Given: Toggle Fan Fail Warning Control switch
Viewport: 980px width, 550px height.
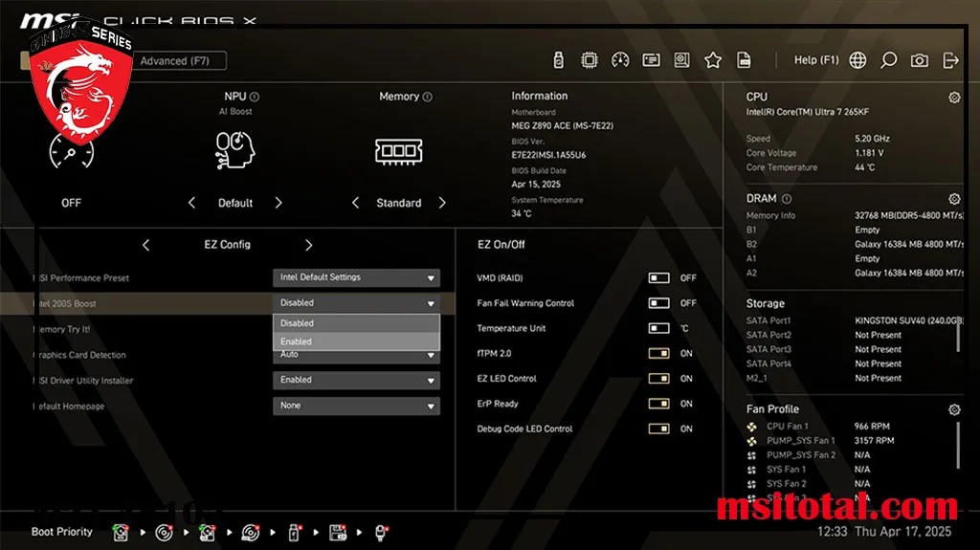Looking at the screenshot, I should tap(658, 303).
